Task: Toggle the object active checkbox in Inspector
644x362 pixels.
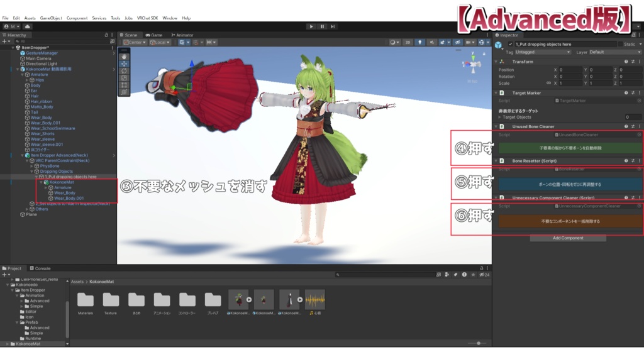Action: [x=511, y=44]
